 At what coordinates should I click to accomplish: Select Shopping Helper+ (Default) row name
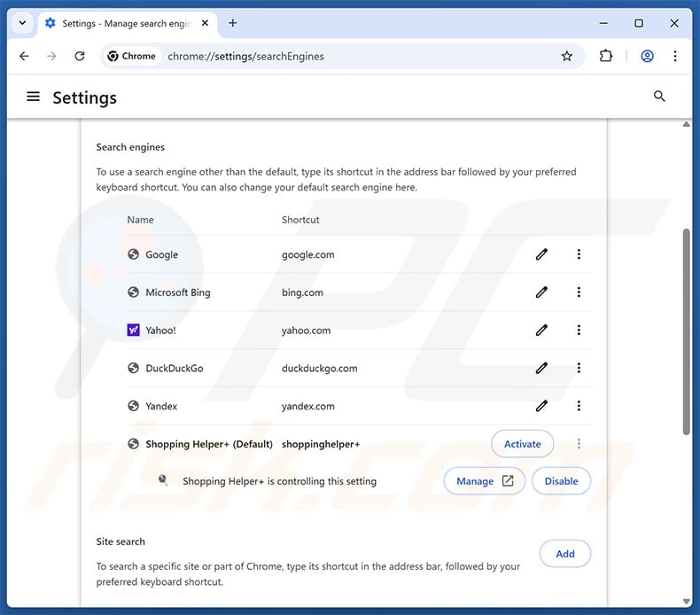click(x=209, y=444)
